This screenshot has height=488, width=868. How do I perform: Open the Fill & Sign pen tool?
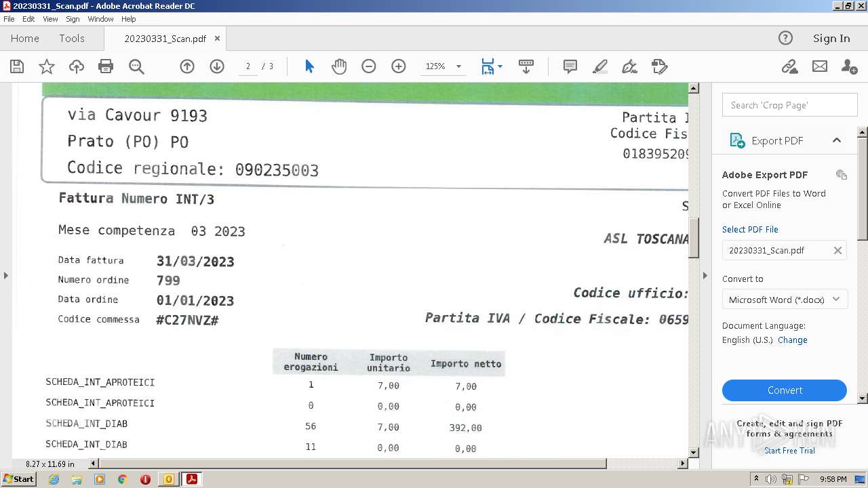pos(629,66)
